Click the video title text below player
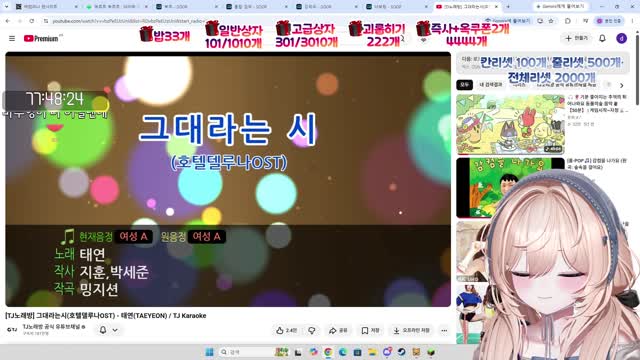This screenshot has width=640, height=360. [x=106, y=316]
